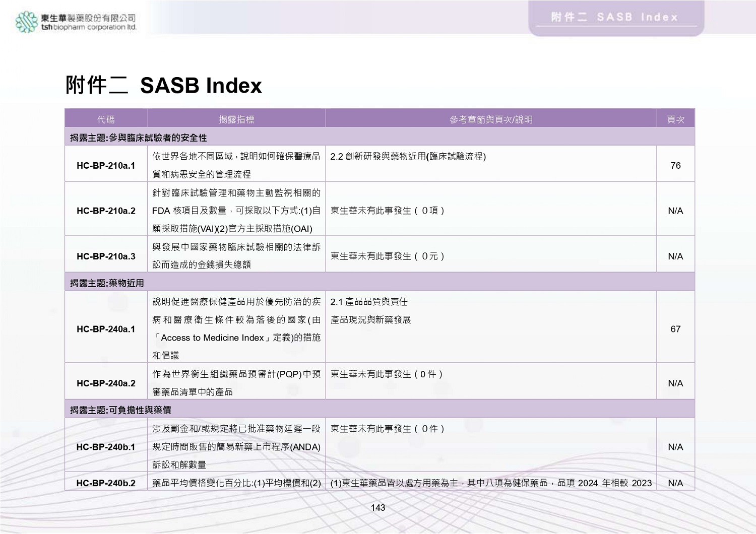Click the section row '揭露主題:參與臨床試驗者的安全性'
The width and height of the screenshot is (756, 534).
coord(380,137)
